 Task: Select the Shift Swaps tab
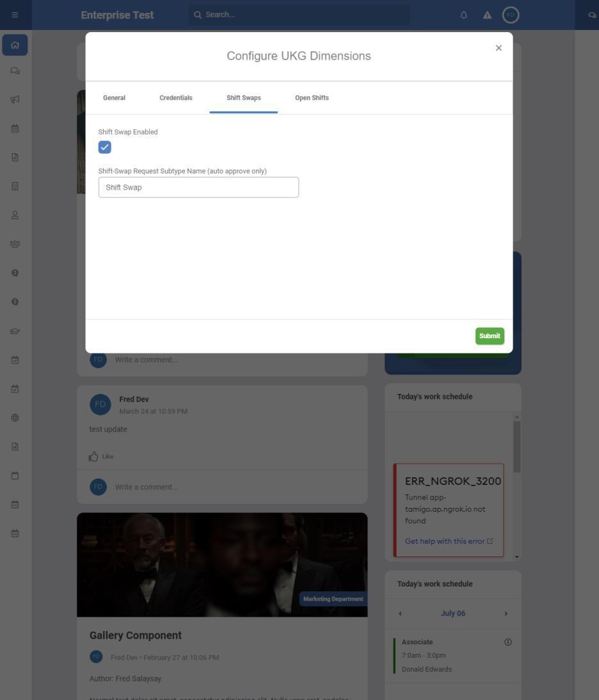point(244,98)
